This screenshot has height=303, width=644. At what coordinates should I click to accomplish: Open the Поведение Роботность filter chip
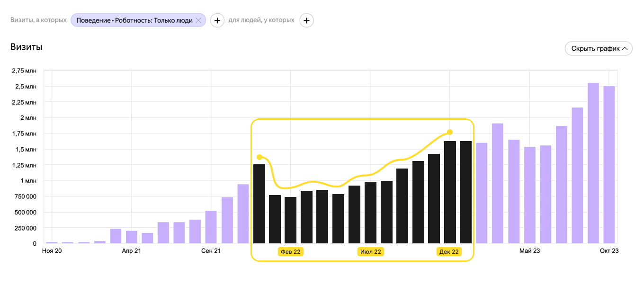pos(134,20)
